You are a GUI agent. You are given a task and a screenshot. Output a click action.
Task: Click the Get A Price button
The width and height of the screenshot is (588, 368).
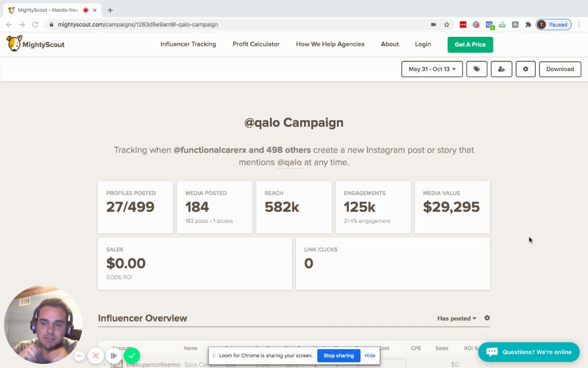(470, 44)
